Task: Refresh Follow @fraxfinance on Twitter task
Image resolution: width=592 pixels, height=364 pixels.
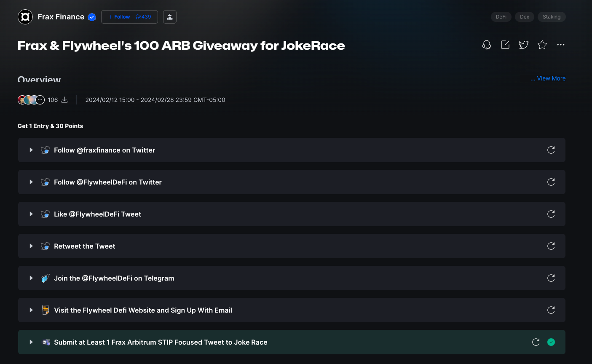Action: [551, 150]
